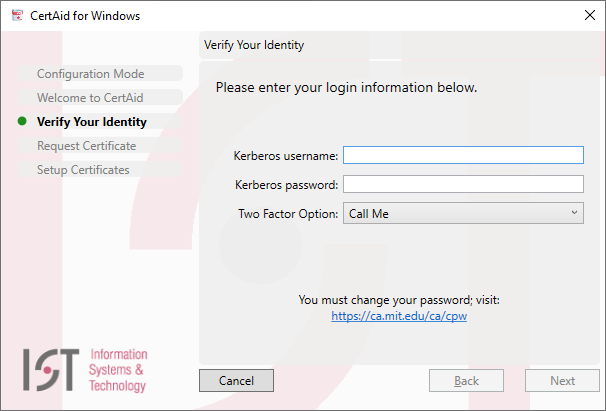Open the Call Me combo box
Image resolution: width=606 pixels, height=411 pixels.
[x=463, y=213]
